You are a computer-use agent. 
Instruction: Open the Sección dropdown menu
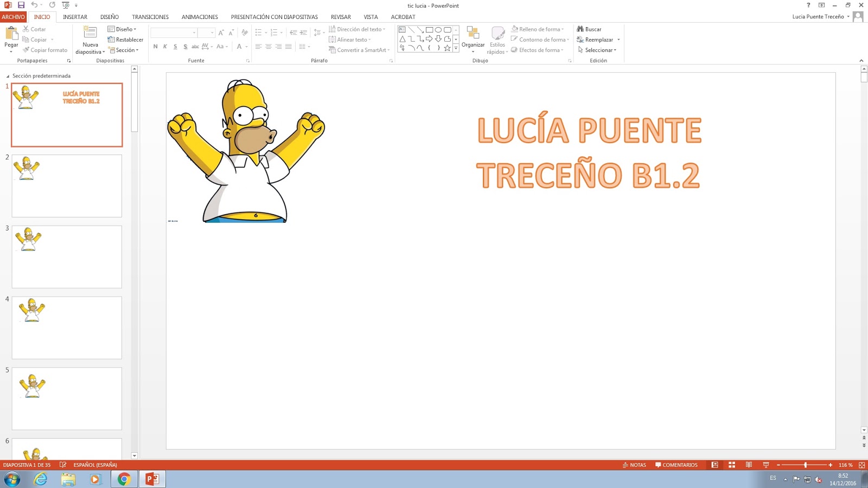tap(124, 50)
